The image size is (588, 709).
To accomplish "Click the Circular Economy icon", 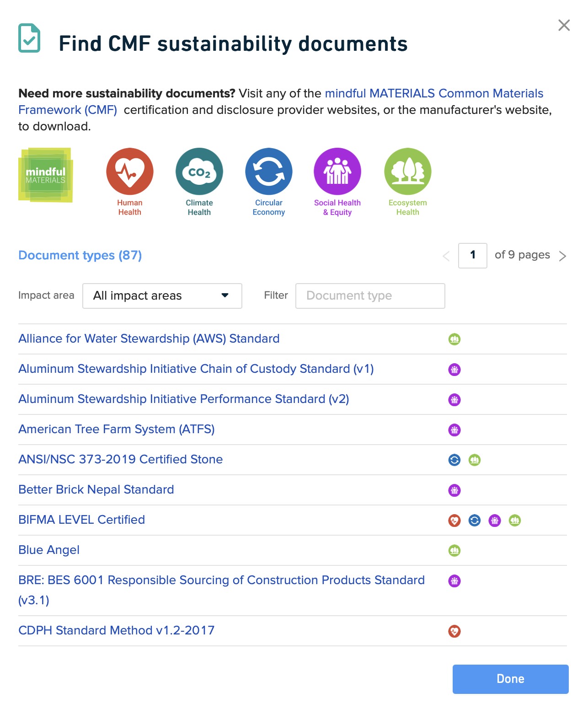I will pyautogui.click(x=269, y=172).
